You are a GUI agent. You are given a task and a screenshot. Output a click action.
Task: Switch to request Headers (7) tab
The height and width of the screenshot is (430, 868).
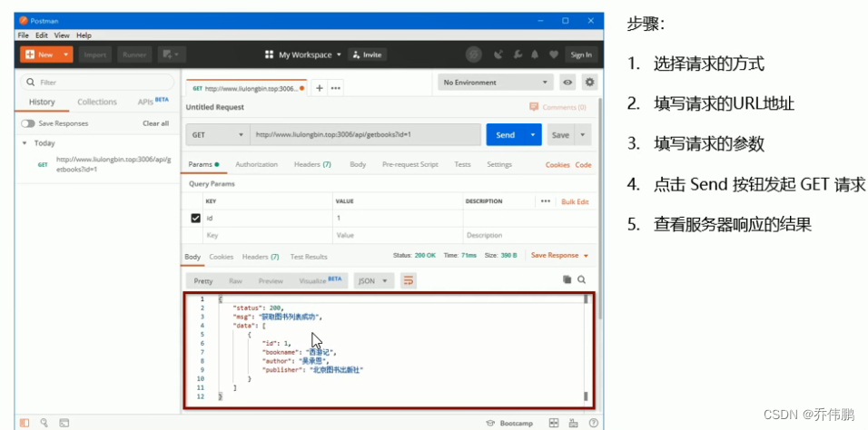pos(312,164)
